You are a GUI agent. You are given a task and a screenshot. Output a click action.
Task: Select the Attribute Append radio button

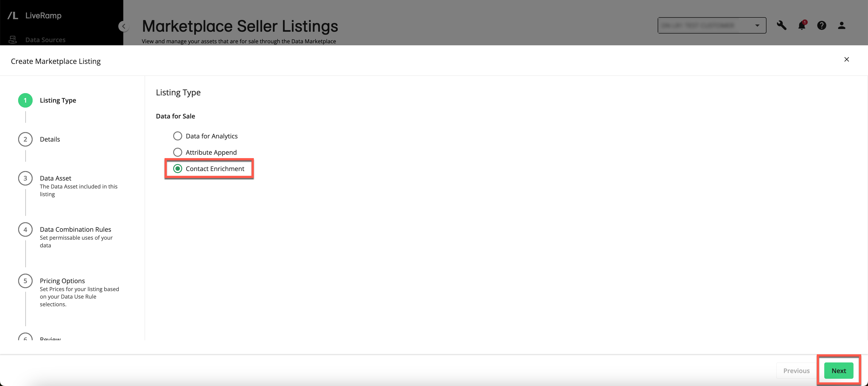point(177,152)
